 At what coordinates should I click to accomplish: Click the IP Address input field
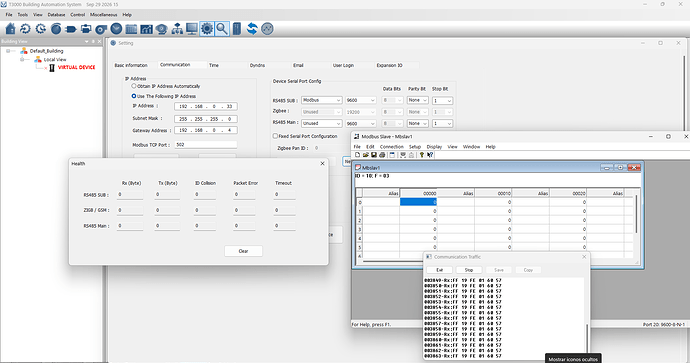[206, 106]
